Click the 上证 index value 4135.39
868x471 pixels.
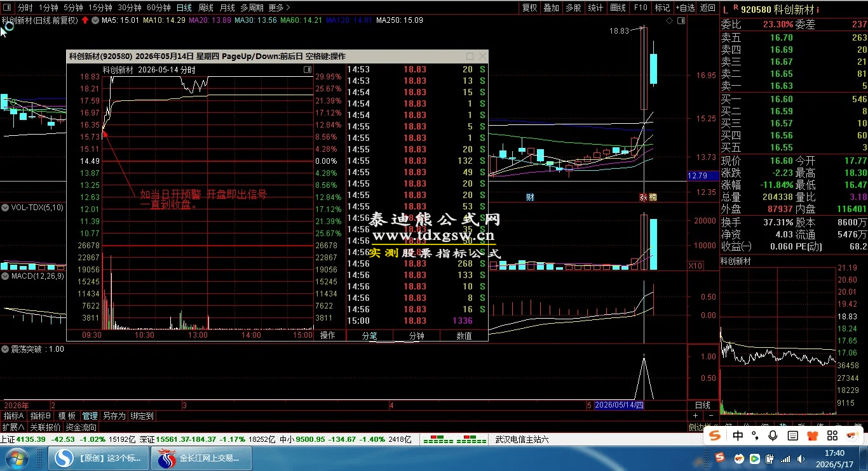point(31,439)
